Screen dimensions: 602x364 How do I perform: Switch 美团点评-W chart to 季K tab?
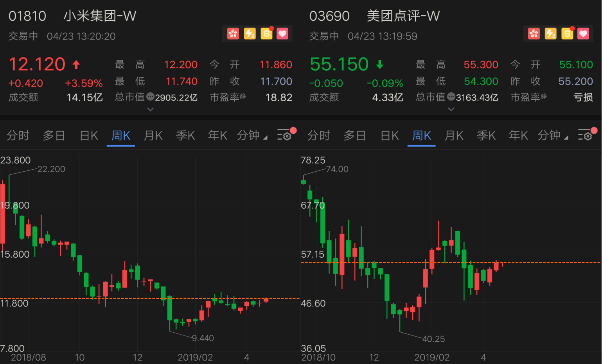tap(486, 136)
